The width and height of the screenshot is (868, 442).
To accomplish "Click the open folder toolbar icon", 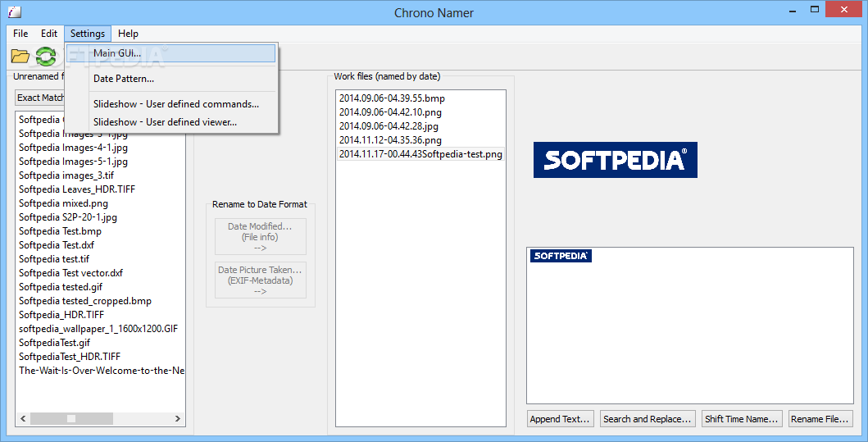I will coord(20,56).
